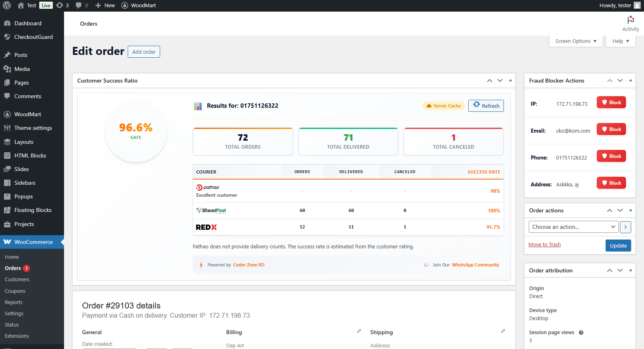Click the Move to Trash link
This screenshot has width=644, height=349.
[x=544, y=245]
